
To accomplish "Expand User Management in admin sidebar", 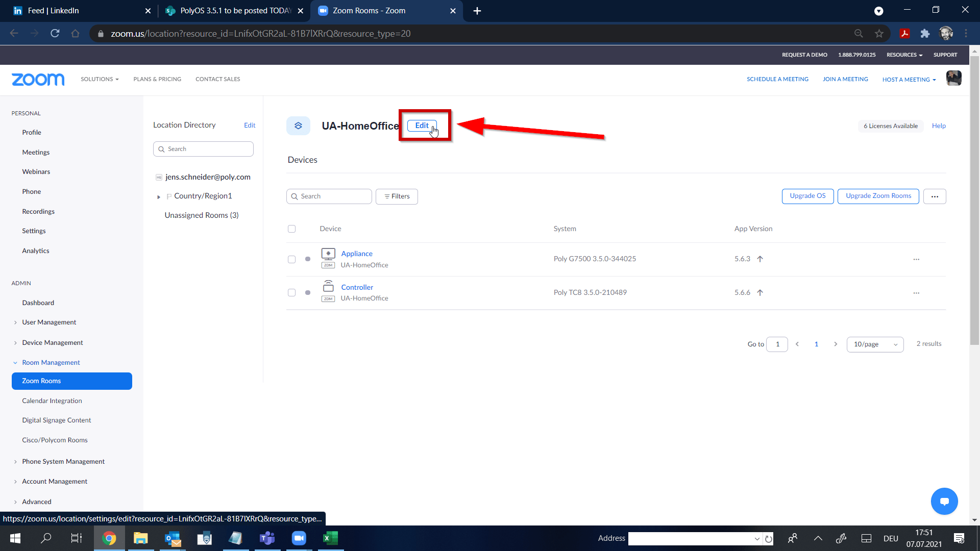I will pos(49,322).
